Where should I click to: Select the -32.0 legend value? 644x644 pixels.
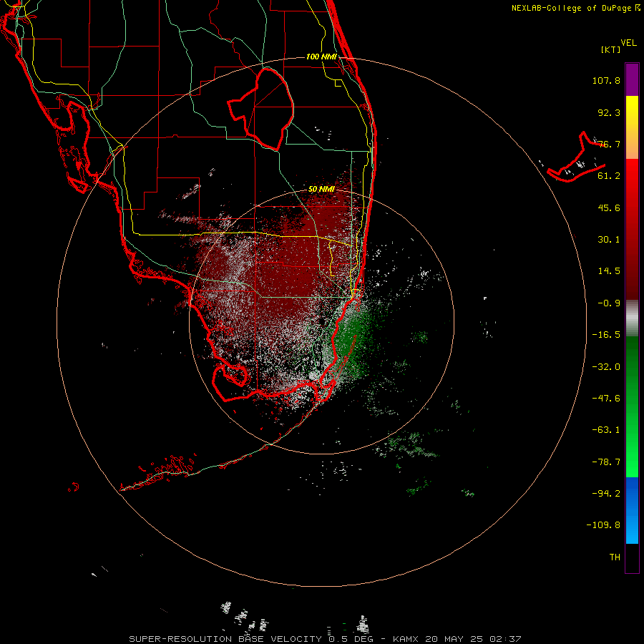[606, 367]
